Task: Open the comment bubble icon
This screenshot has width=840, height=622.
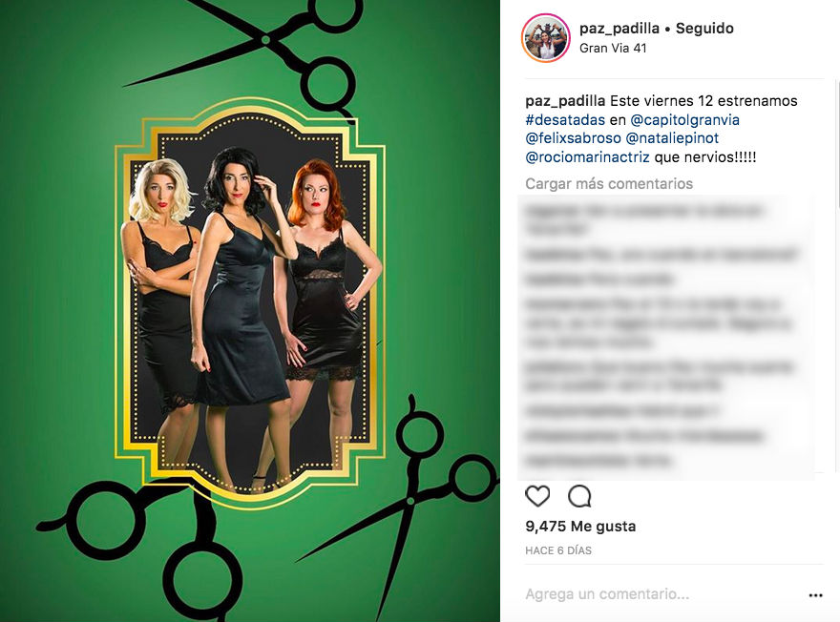Action: (x=579, y=496)
